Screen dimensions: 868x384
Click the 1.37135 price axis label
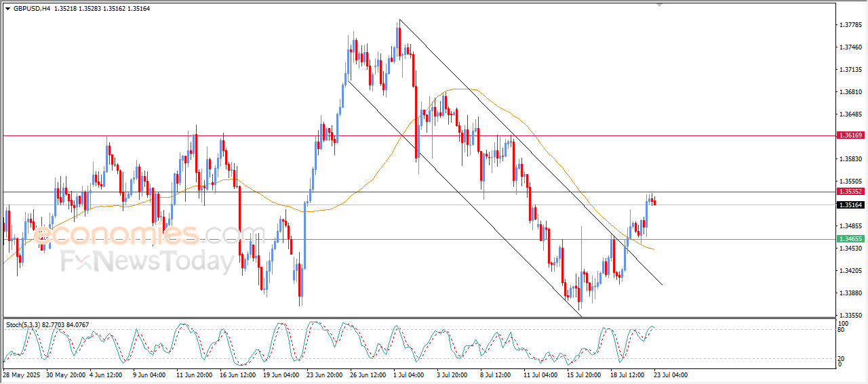click(x=850, y=70)
